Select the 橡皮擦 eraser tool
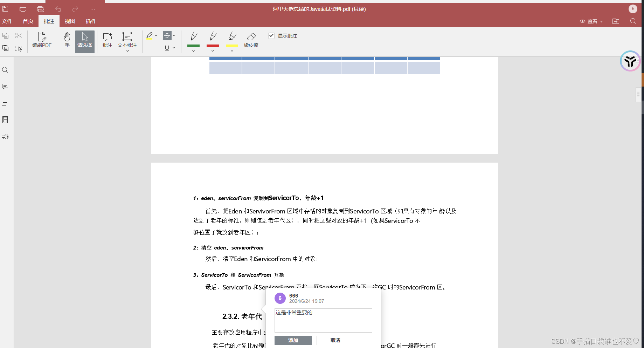The image size is (644, 348). pyautogui.click(x=251, y=40)
